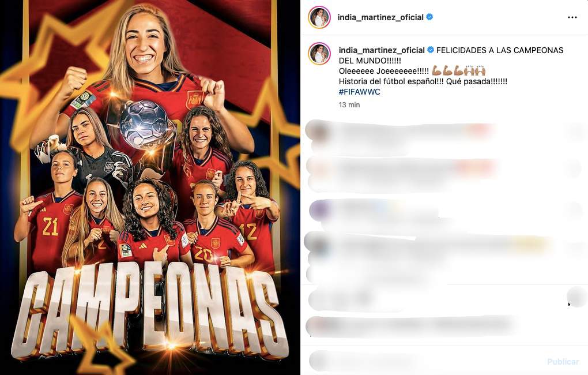Click the CAMPEONAS poster image
This screenshot has height=375, width=588.
(x=150, y=187)
